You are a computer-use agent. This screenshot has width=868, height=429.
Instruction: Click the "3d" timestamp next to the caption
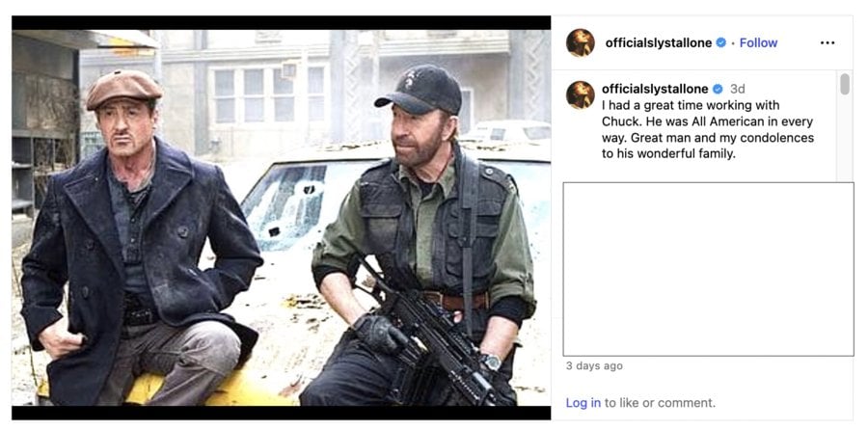point(738,89)
